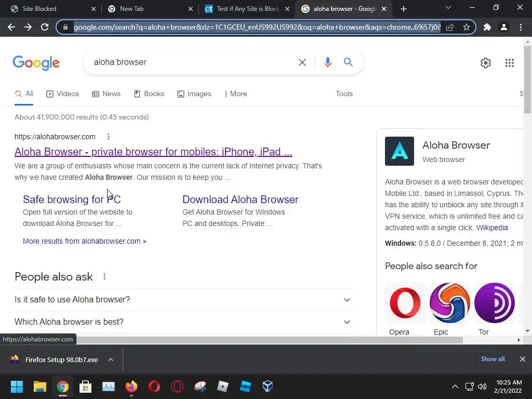Viewport: 532px width, 399px height.
Task: Clear the search box with X
Action: [x=302, y=62]
